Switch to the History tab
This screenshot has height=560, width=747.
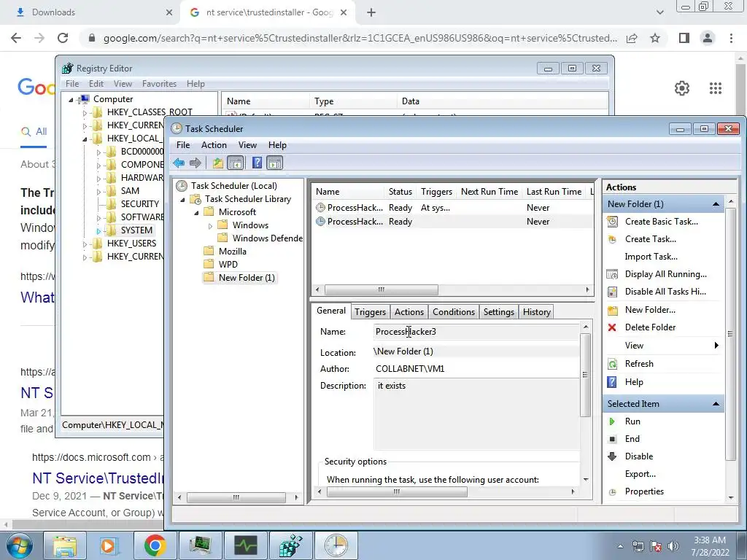point(536,312)
